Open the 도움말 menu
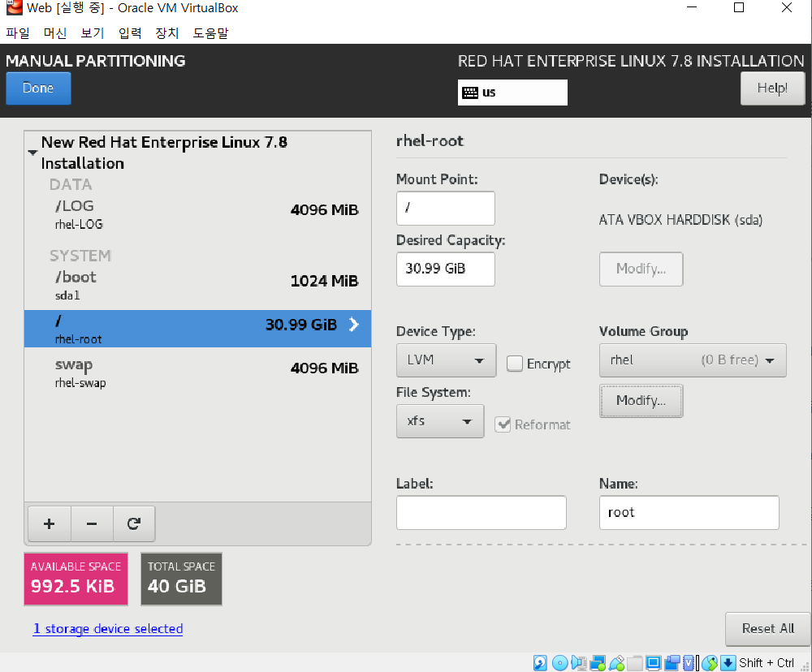 coord(210,33)
